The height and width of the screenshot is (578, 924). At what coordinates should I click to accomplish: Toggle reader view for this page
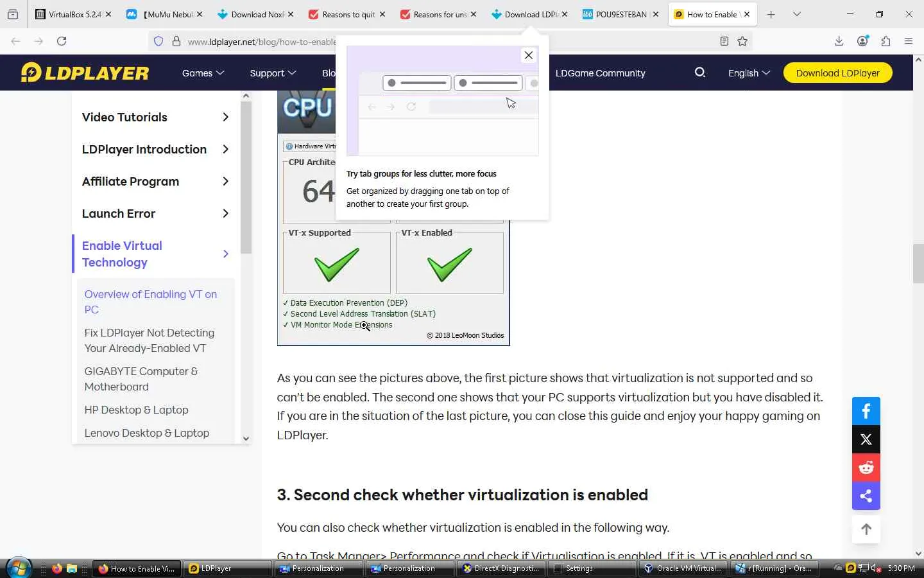point(724,41)
